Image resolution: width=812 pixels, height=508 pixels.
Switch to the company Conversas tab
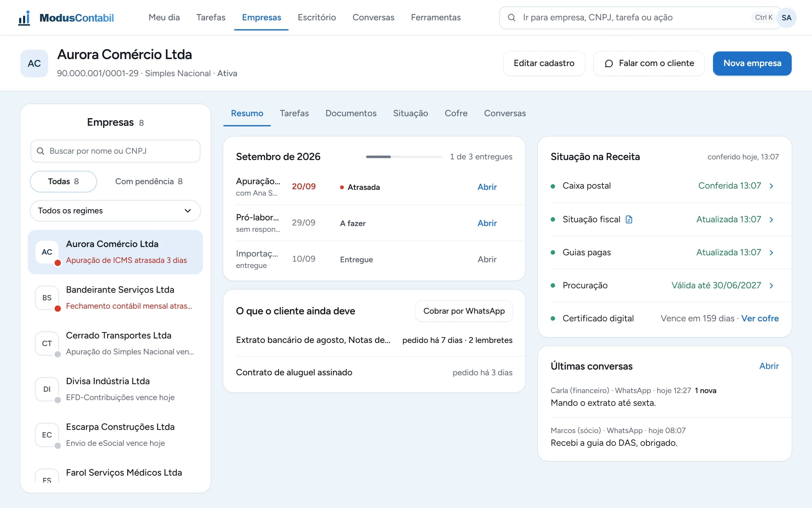(505, 113)
